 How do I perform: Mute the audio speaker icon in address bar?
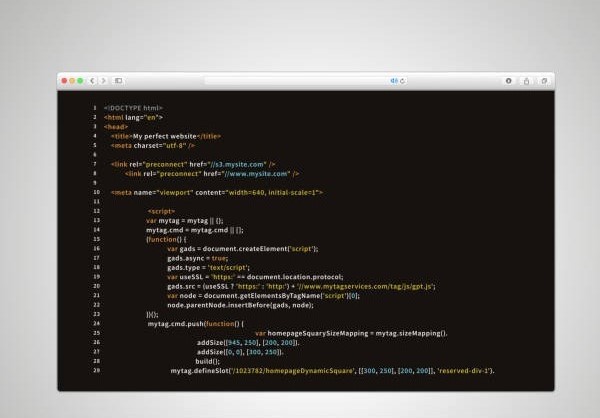(x=393, y=80)
